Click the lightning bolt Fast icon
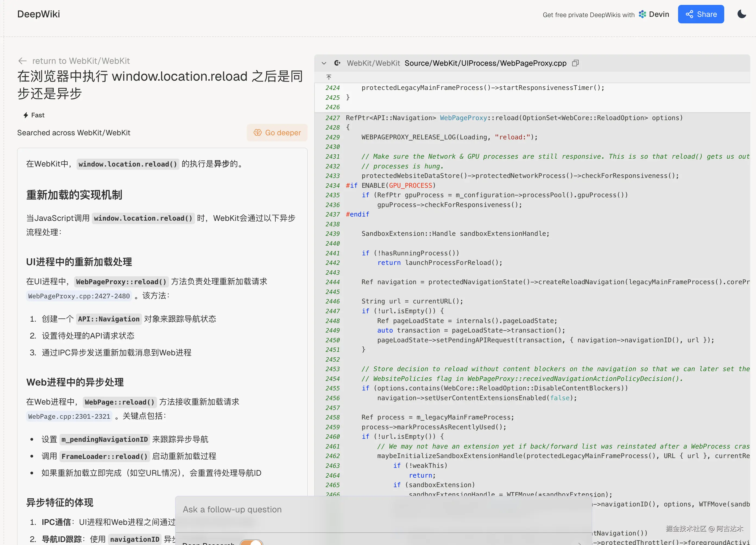The image size is (756, 545). (26, 115)
